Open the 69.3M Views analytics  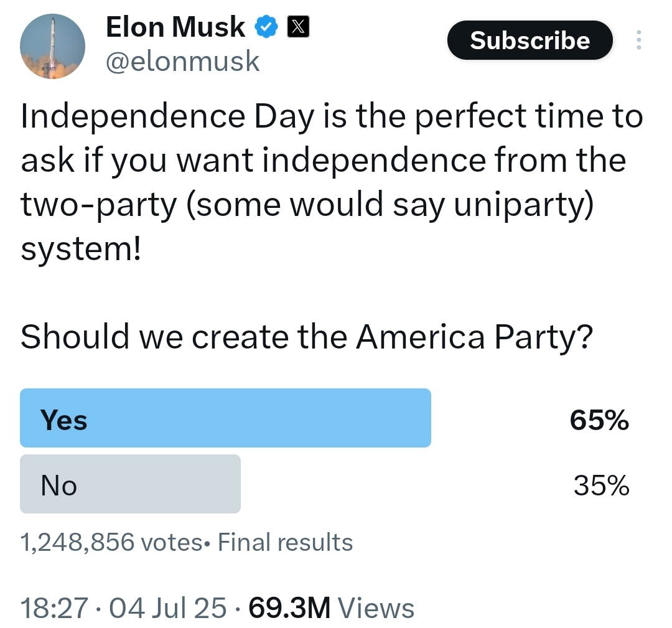pyautogui.click(x=331, y=608)
